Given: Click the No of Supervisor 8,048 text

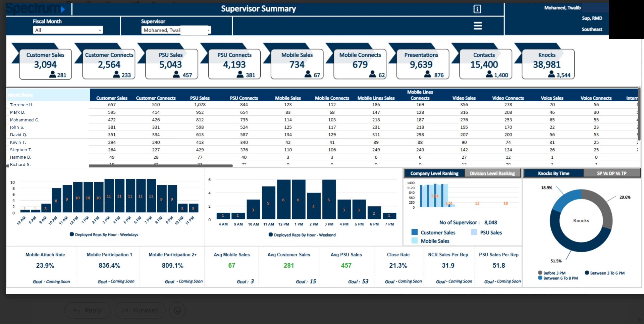Looking at the screenshot, I should (468, 222).
